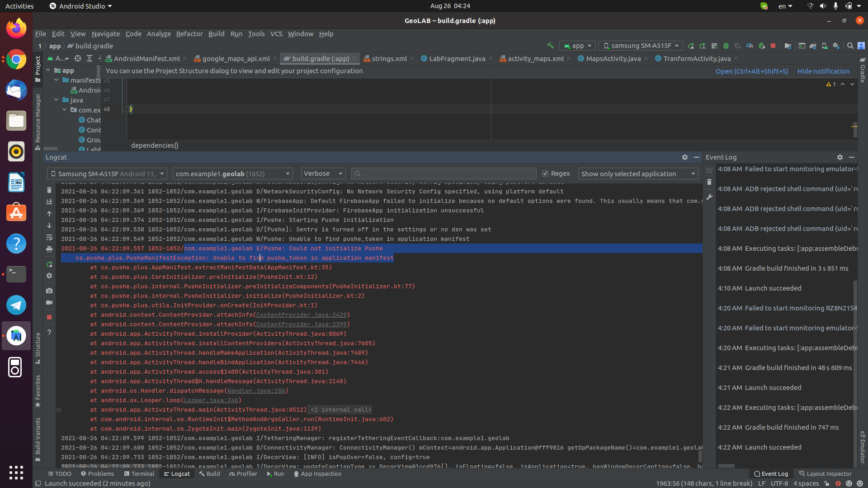868x488 pixels.
Task: Debug the app using the bug icon
Action: 726,46
